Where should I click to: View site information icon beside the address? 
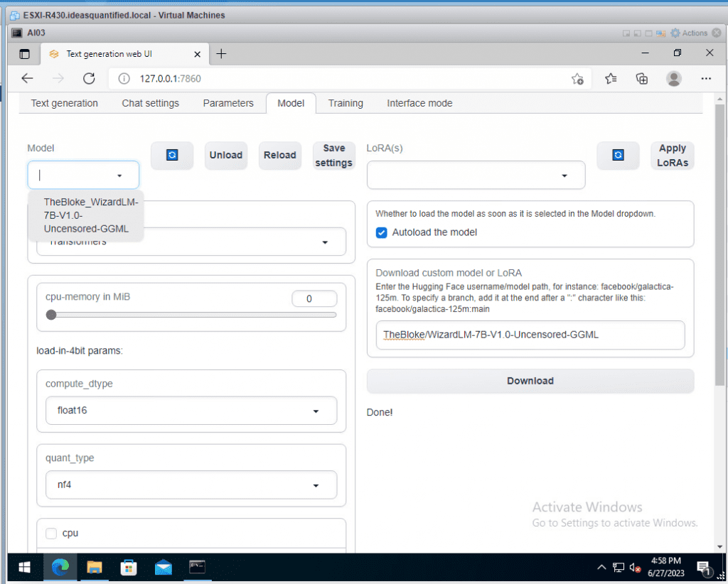124,79
